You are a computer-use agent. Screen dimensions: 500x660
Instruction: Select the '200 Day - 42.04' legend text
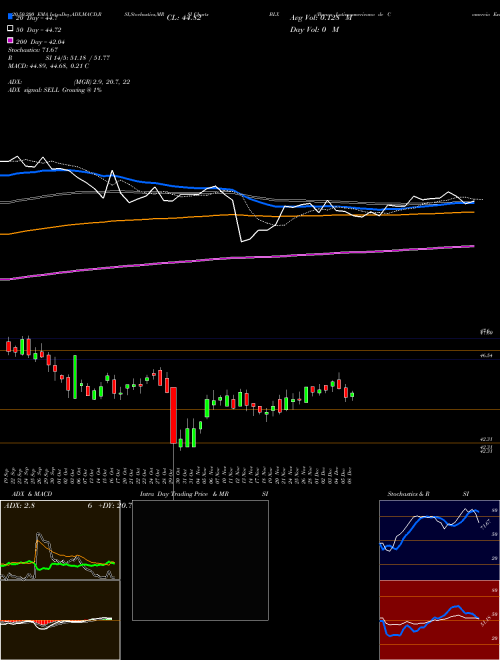(x=40, y=42)
